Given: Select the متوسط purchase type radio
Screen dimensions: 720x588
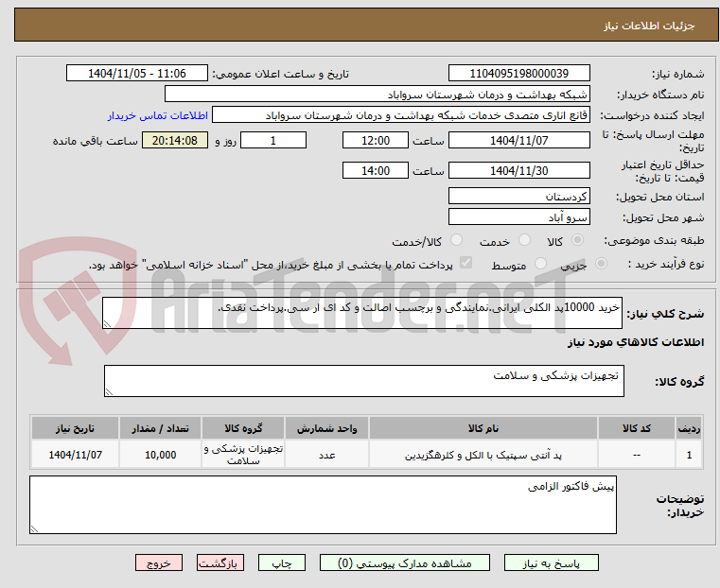Looking at the screenshot, I should coord(541,264).
